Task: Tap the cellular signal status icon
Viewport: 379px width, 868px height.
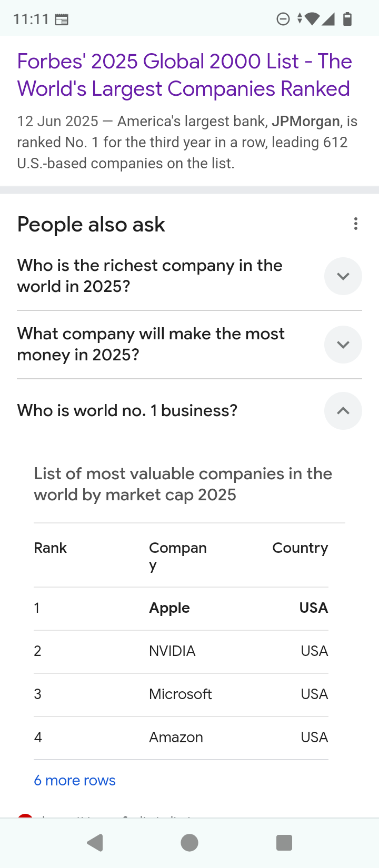Action: coord(328,19)
